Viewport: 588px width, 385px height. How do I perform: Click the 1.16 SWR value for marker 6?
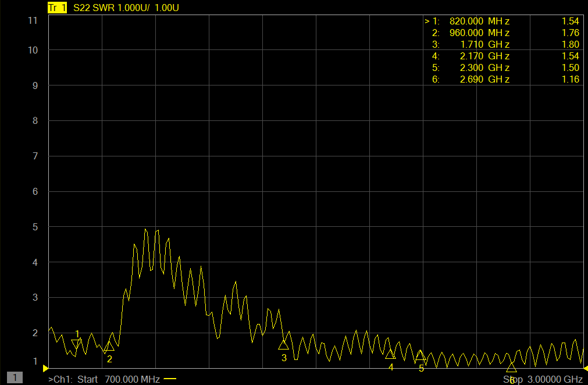click(x=571, y=80)
